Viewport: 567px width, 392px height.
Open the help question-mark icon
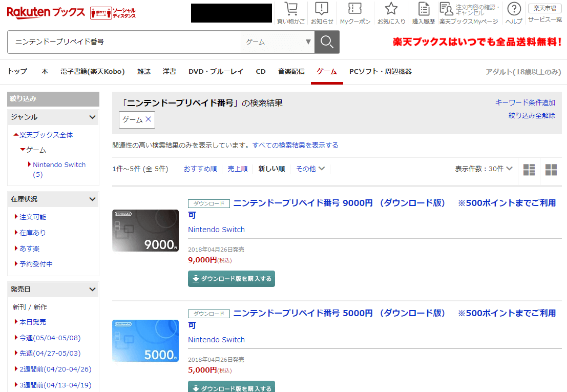[514, 13]
